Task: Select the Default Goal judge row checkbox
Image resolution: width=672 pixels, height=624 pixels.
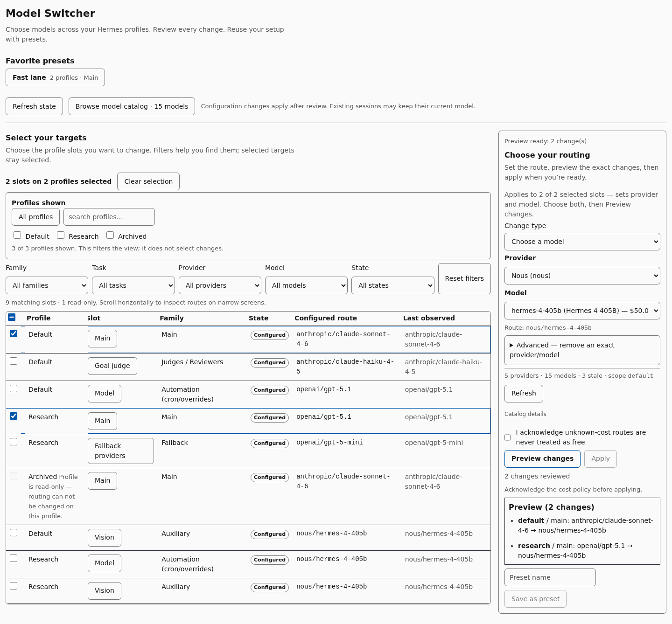Action: pos(14,361)
